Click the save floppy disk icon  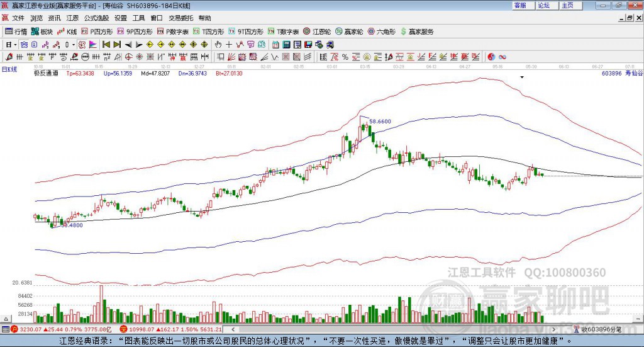pyautogui.click(x=308, y=45)
